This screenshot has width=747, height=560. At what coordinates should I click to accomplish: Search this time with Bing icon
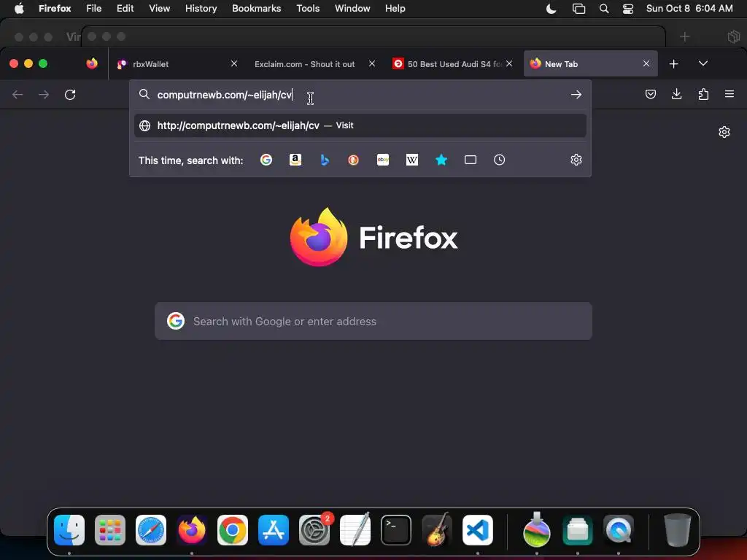tap(325, 160)
